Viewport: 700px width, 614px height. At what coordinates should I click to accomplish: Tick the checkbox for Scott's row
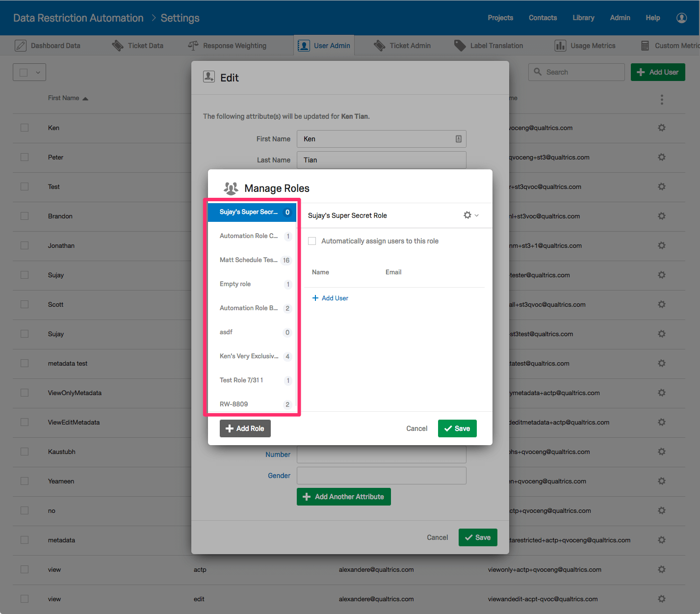click(25, 304)
